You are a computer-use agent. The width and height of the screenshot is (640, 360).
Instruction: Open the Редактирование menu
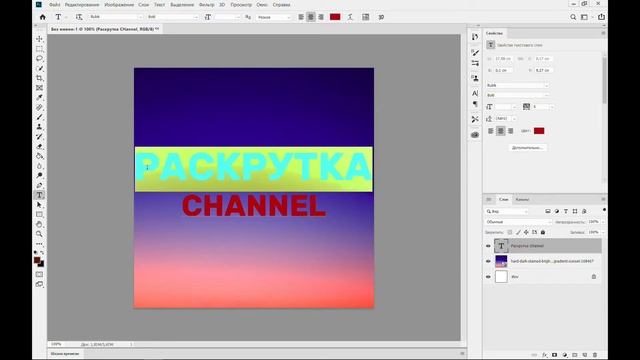tap(82, 4)
